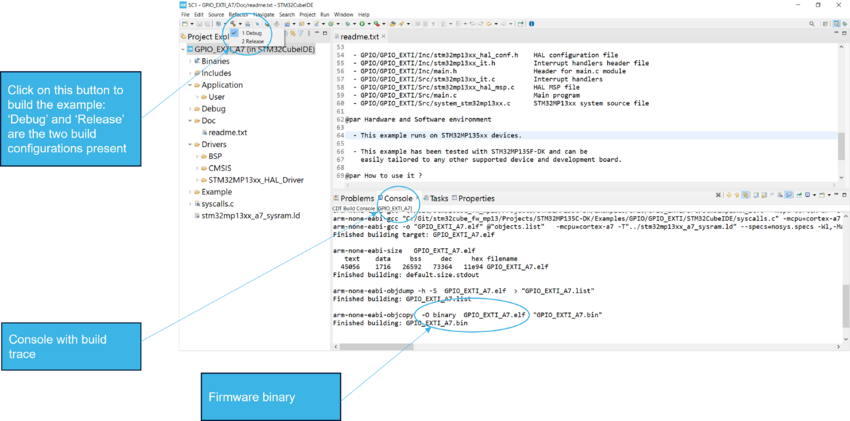The height and width of the screenshot is (421, 850).
Task: Click the yellow Back navigation arrow icon
Action: click(x=488, y=24)
